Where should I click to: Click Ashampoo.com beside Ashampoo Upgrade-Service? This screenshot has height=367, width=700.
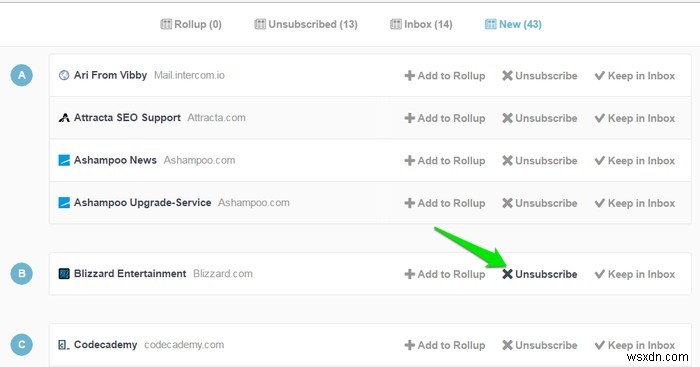[x=254, y=202]
